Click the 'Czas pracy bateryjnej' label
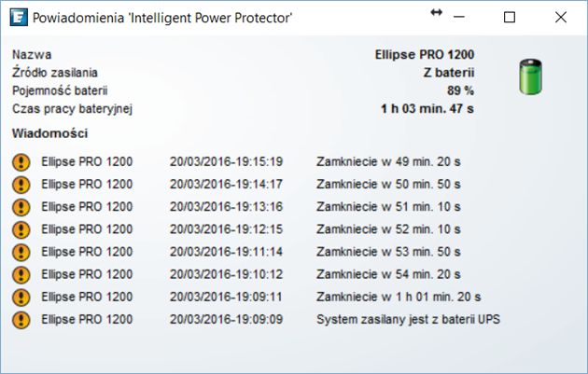The image size is (588, 374). click(73, 109)
